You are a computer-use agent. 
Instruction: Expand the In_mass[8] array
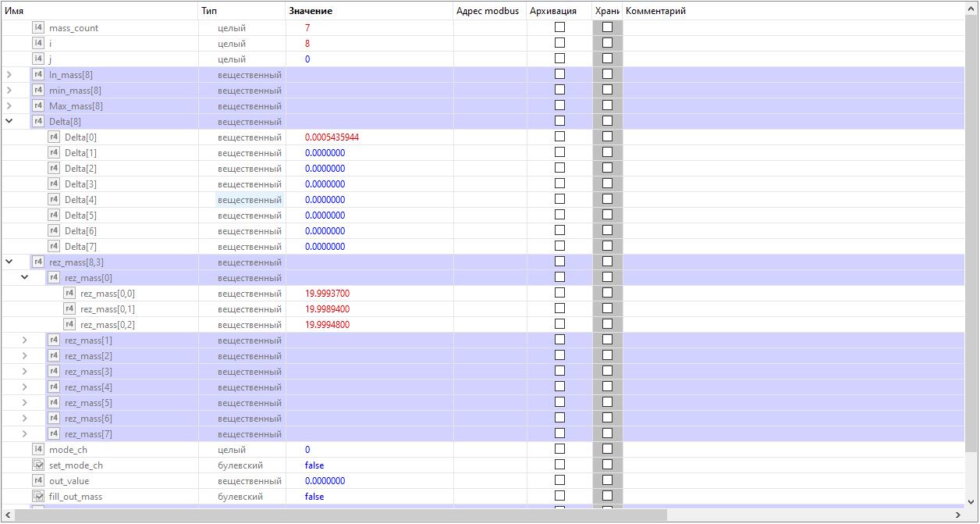[x=9, y=74]
